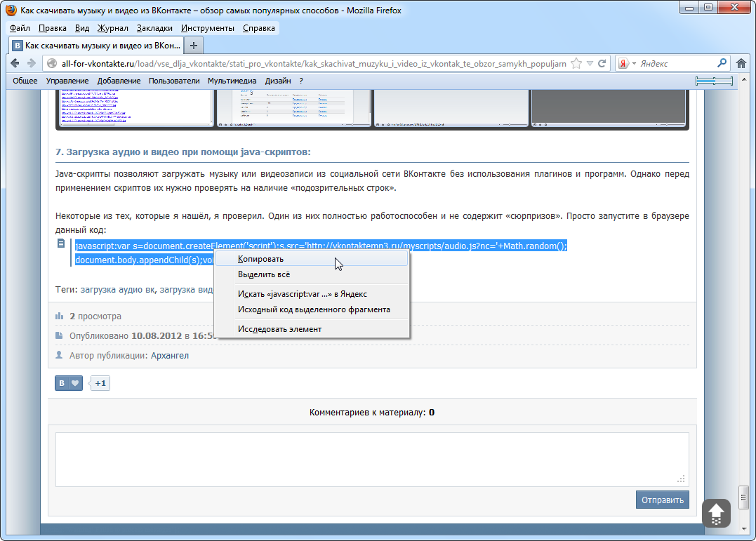Click the section 7 heading text
Screen dimensions: 756x541
[183, 152]
